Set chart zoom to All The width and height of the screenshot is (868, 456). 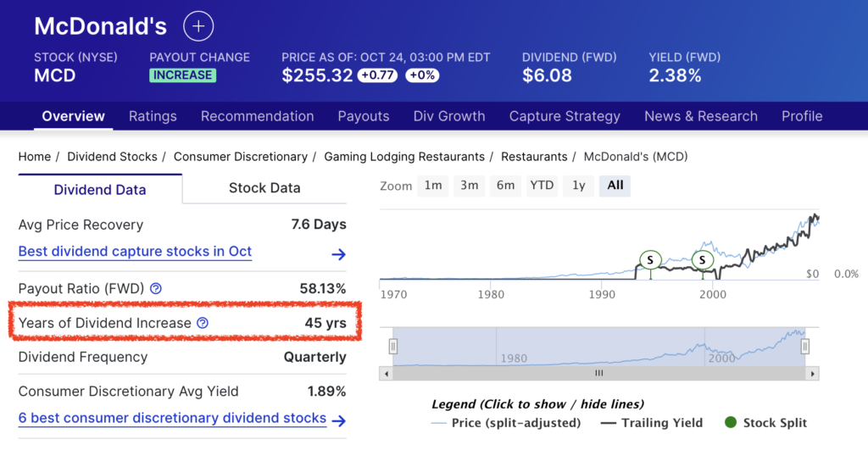point(615,186)
